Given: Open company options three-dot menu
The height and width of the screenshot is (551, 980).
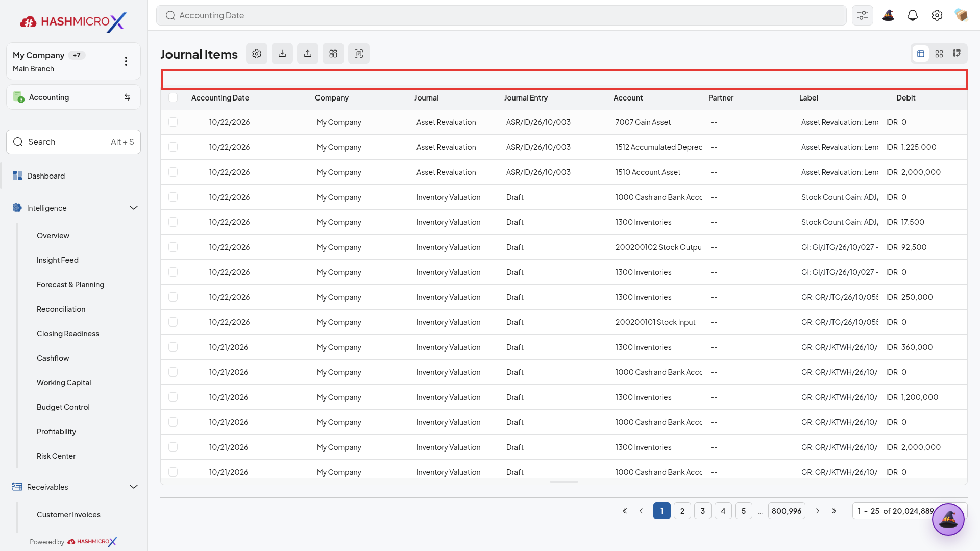Looking at the screenshot, I should click(126, 61).
